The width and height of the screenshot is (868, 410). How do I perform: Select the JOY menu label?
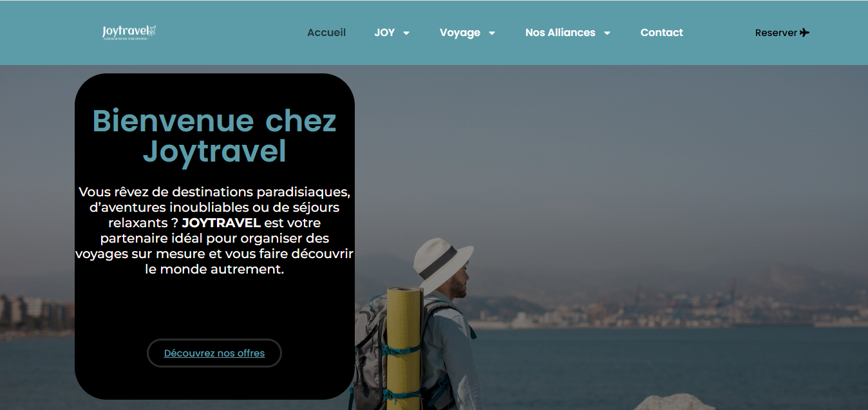(384, 32)
